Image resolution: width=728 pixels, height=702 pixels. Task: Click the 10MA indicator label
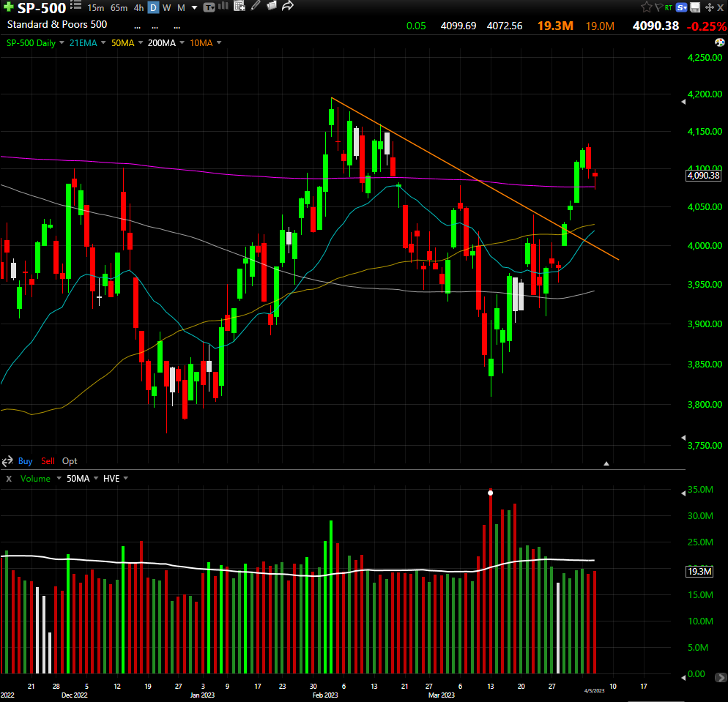[x=201, y=43]
